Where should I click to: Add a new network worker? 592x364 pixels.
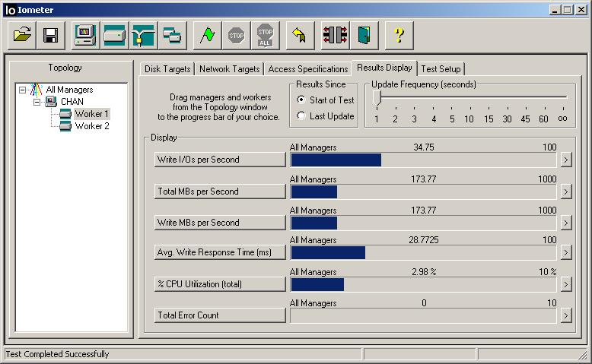[144, 36]
